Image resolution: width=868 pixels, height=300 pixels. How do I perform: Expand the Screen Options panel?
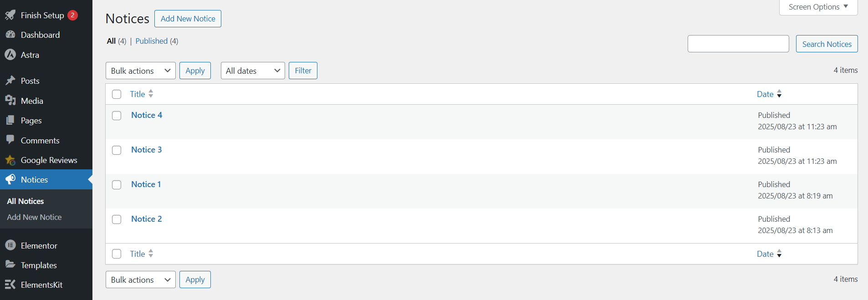[818, 7]
